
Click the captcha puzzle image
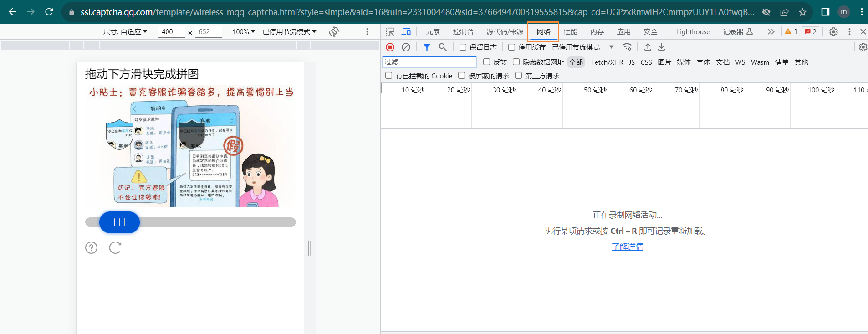[x=190, y=146]
